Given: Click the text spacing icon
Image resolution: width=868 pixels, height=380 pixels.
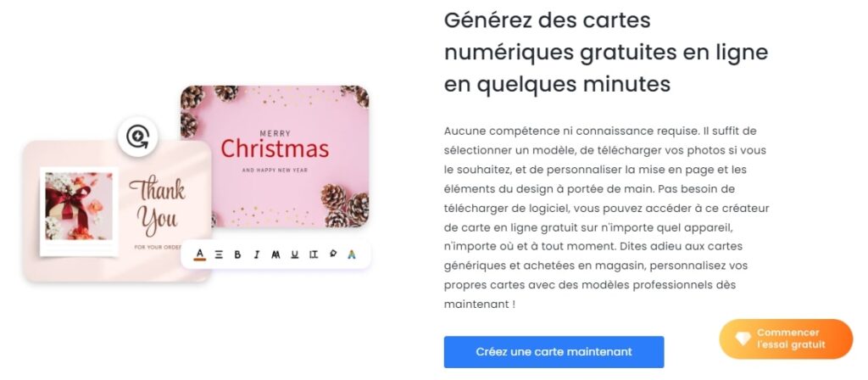Looking at the screenshot, I should tap(314, 254).
